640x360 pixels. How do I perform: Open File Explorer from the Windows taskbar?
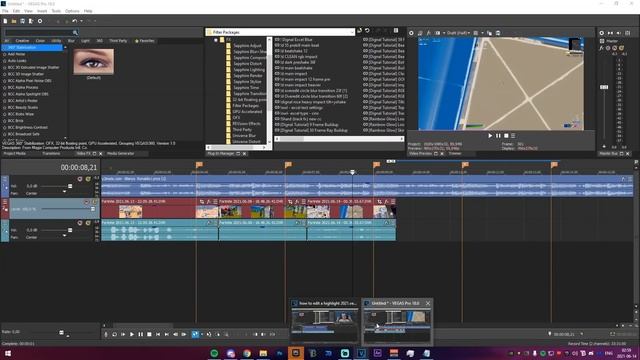point(263,353)
